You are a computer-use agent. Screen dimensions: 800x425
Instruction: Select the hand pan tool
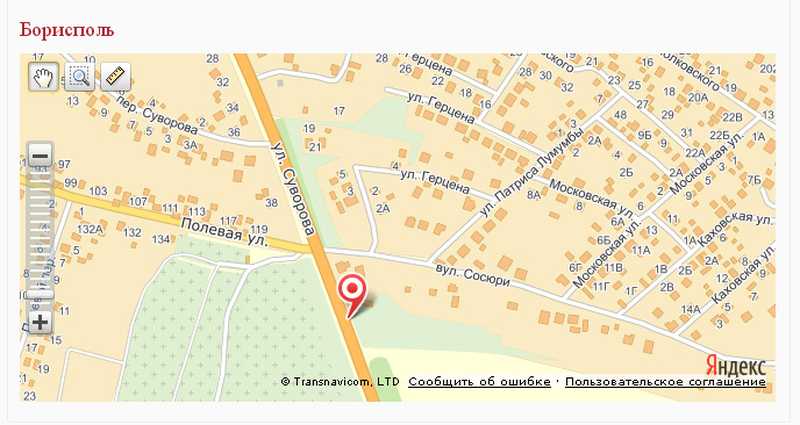click(43, 77)
